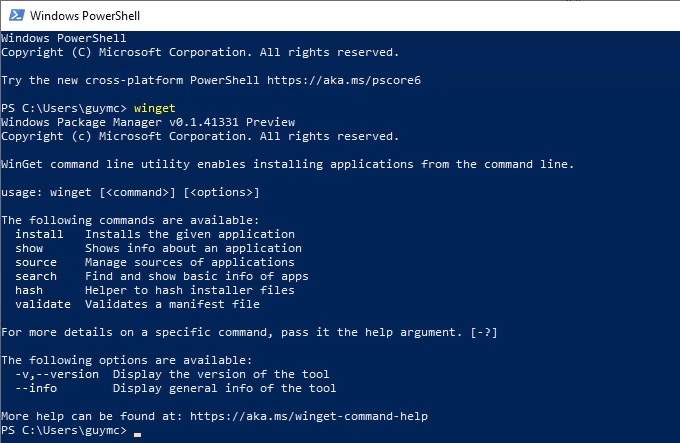Click the typed winget command in yellow
The height and width of the screenshot is (443, 680).
pyautogui.click(x=154, y=107)
